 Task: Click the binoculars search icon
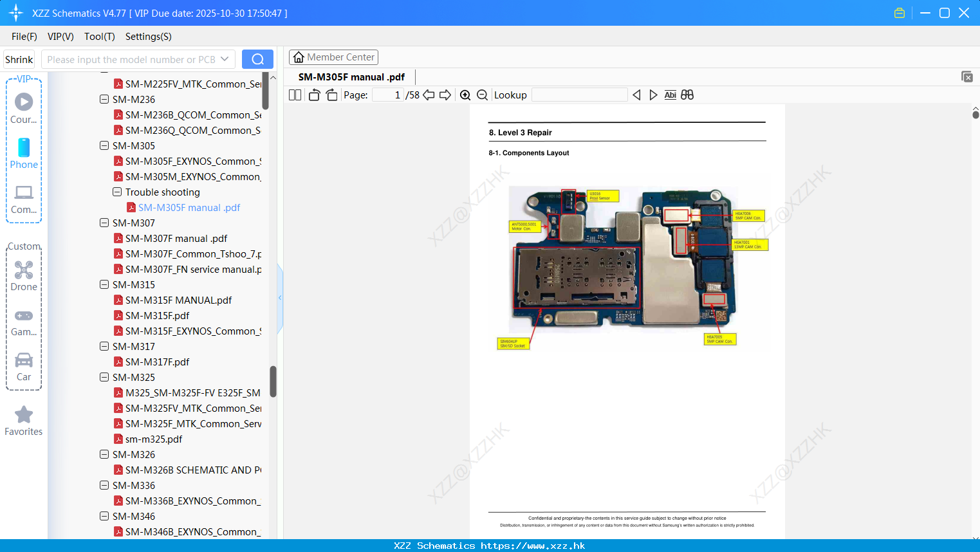687,95
